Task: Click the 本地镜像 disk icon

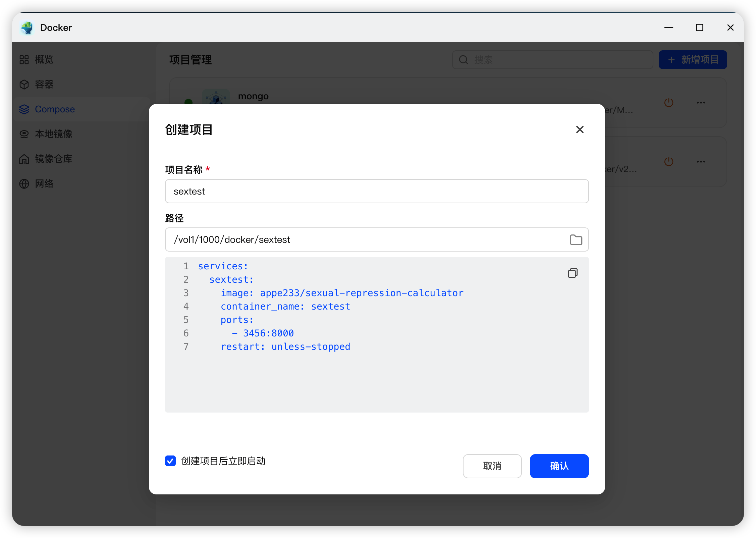Action: (x=24, y=134)
